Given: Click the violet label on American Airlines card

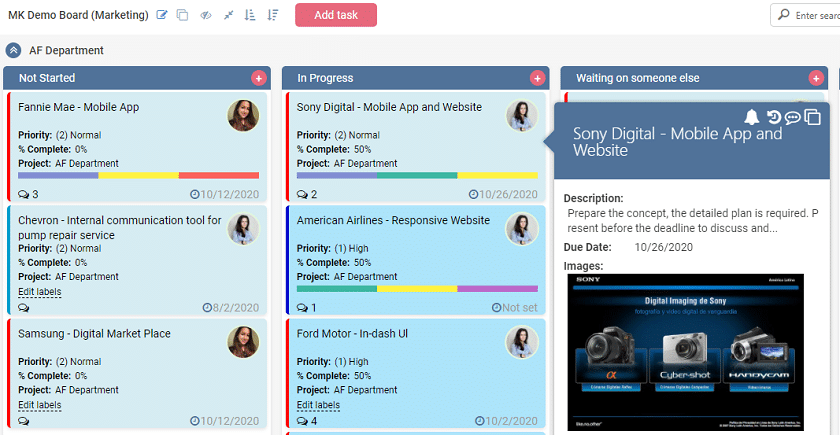Looking at the screenshot, I should click(498, 289).
